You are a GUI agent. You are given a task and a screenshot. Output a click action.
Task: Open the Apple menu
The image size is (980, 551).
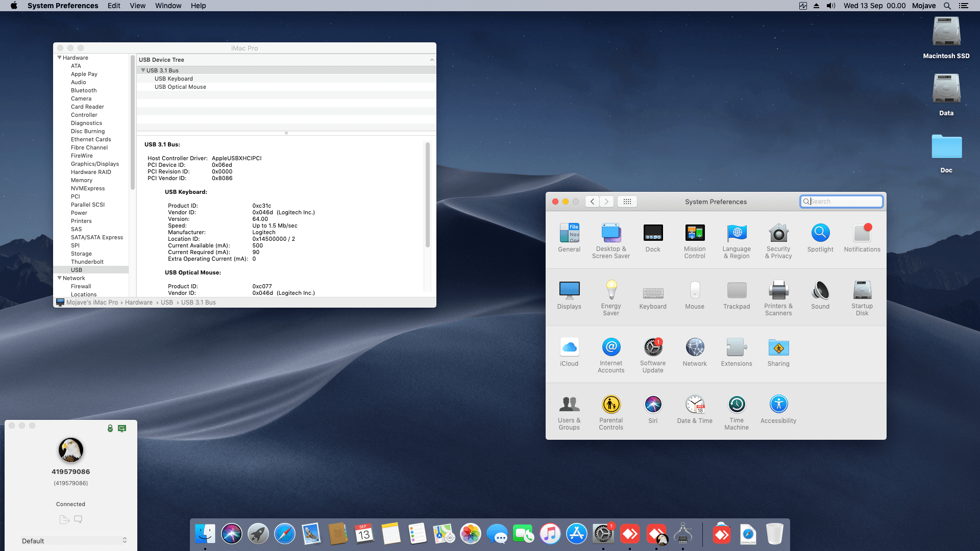point(14,6)
